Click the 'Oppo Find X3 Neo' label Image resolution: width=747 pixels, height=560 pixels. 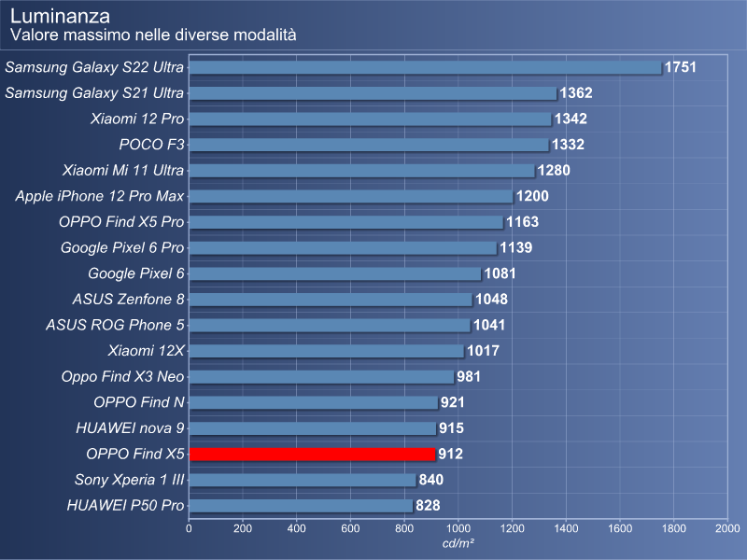[122, 377]
